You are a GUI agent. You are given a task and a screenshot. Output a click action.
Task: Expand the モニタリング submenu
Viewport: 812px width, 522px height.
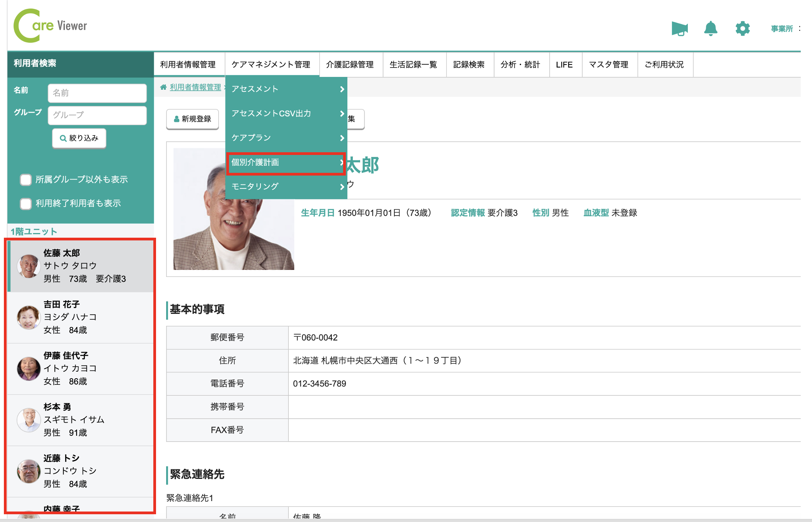point(286,186)
